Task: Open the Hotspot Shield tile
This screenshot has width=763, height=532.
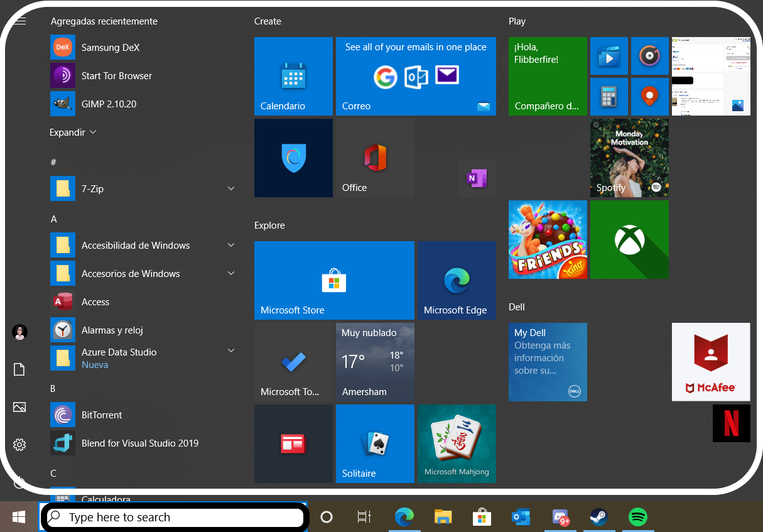Action: click(293, 158)
